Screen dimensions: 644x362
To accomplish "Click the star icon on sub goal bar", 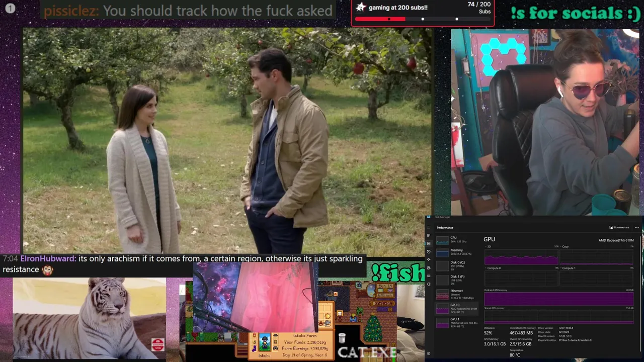I will (360, 7).
